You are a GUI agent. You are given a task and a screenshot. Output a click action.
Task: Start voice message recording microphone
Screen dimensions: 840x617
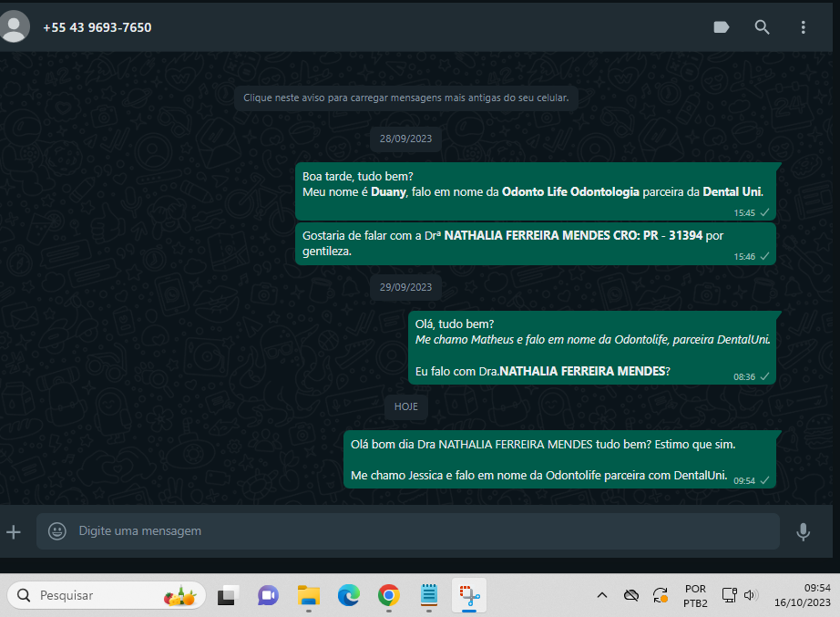pos(803,531)
